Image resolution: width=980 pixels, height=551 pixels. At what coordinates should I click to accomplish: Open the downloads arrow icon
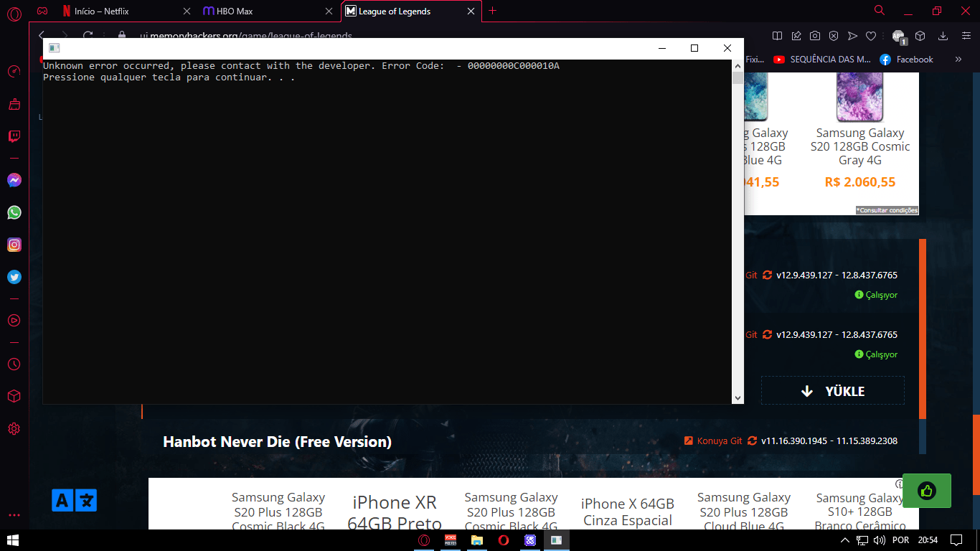tap(943, 36)
